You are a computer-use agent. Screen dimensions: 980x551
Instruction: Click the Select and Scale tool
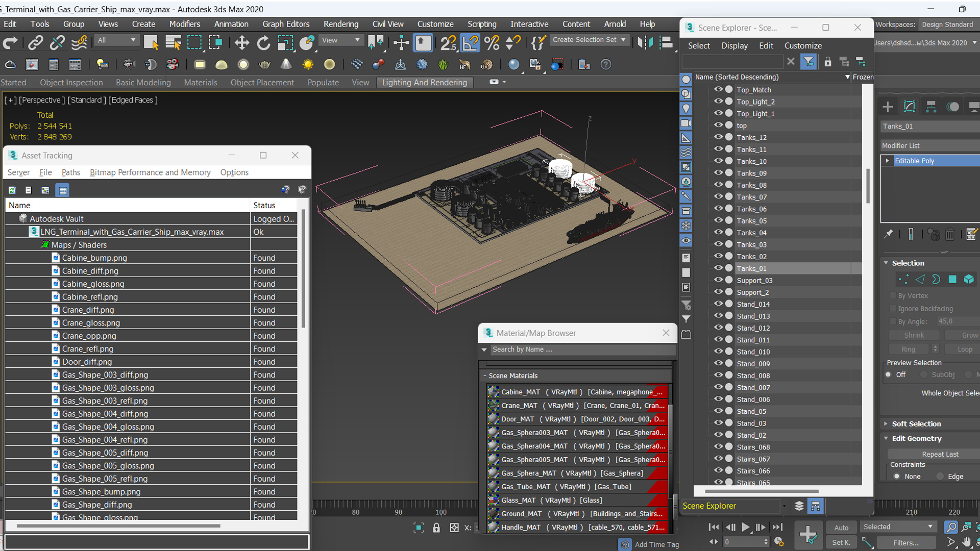click(285, 43)
